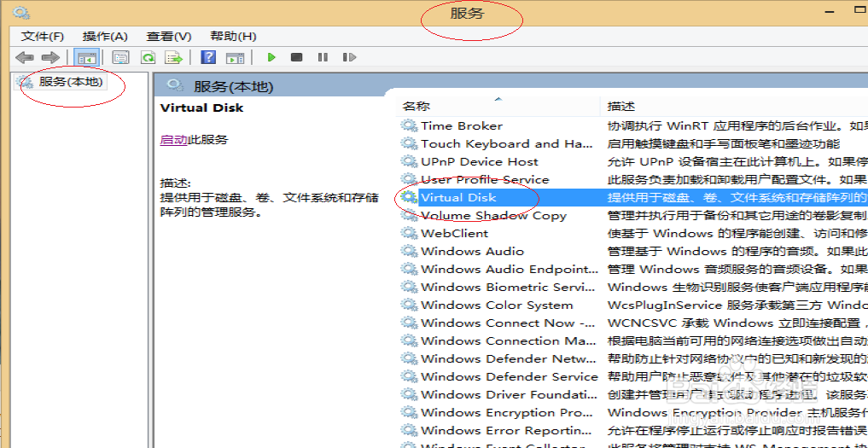
Task: Click the 启动 link to start service
Action: click(x=174, y=140)
